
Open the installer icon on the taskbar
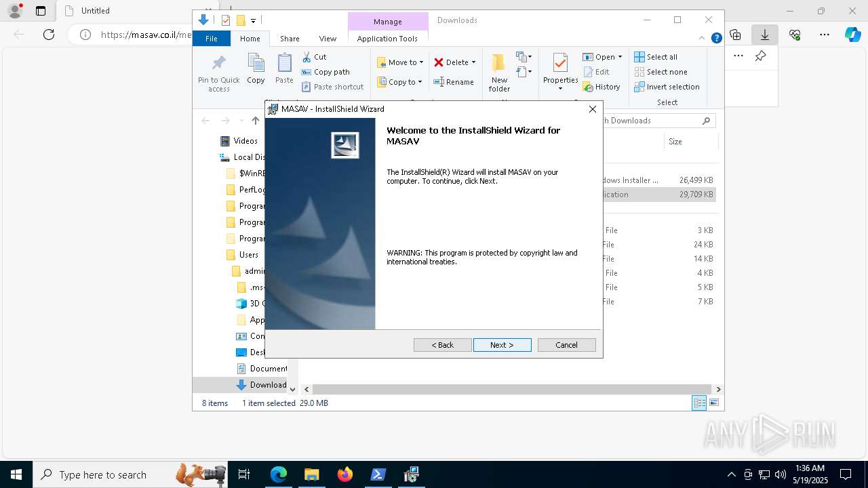click(x=411, y=474)
